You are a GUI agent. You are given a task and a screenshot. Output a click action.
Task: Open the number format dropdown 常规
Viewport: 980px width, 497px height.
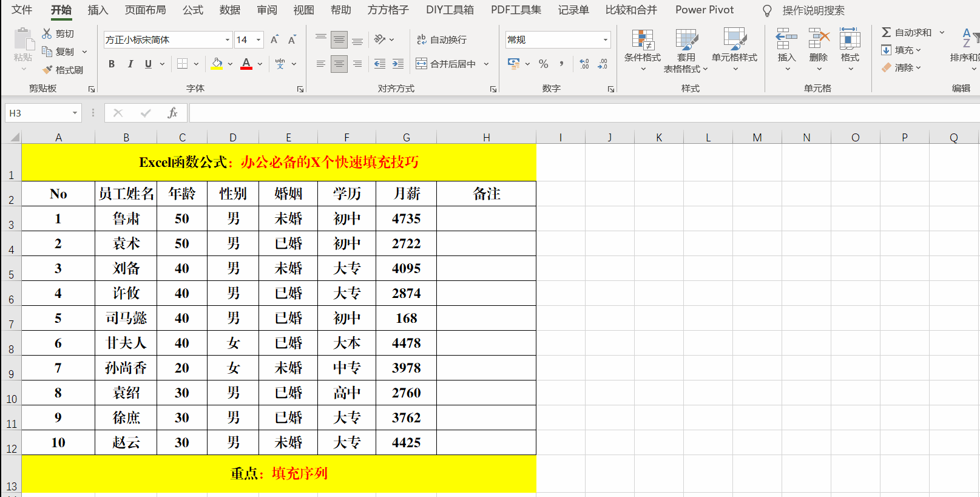point(606,39)
